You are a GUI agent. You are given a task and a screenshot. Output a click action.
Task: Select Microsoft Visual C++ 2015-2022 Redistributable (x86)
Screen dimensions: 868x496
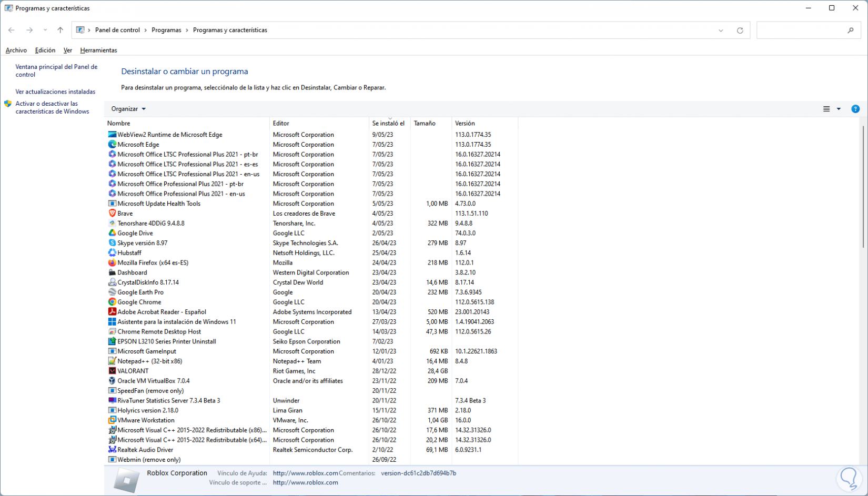coord(311,430)
